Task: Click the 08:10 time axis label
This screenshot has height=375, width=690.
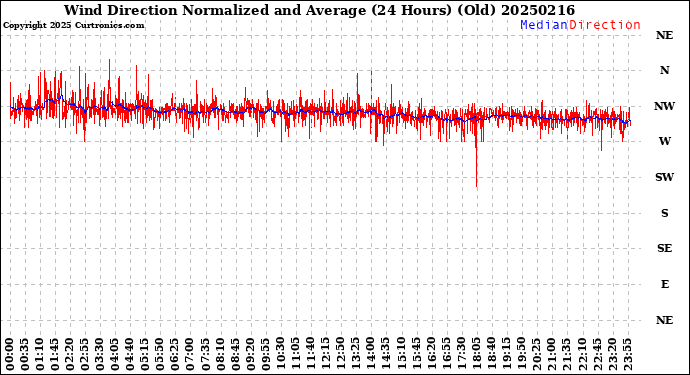Action: [x=220, y=354]
